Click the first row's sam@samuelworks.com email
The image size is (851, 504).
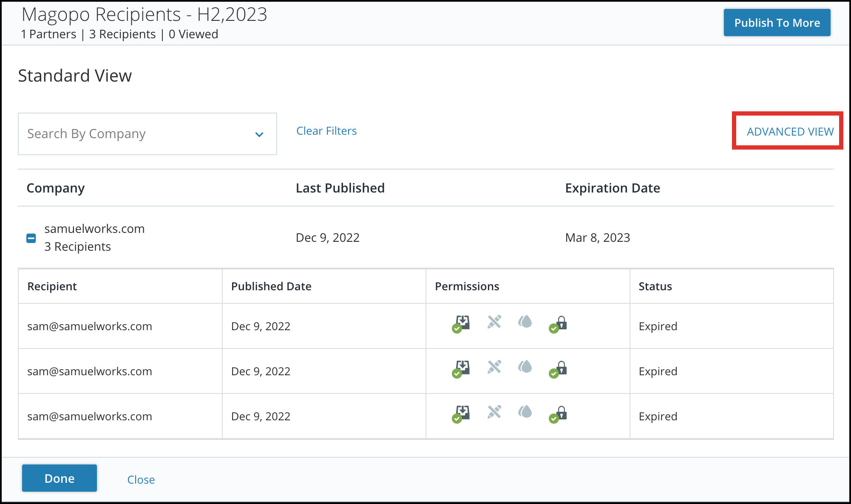[90, 326]
